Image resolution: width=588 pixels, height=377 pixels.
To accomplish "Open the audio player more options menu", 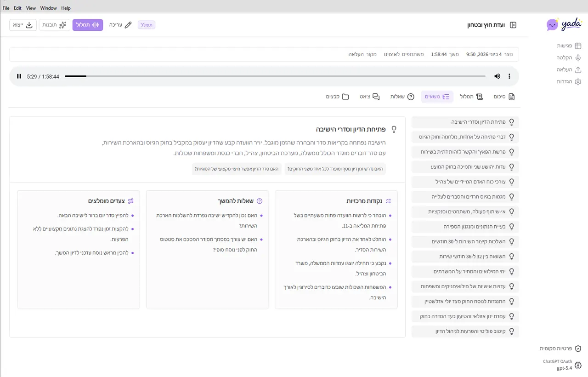I will (x=509, y=76).
